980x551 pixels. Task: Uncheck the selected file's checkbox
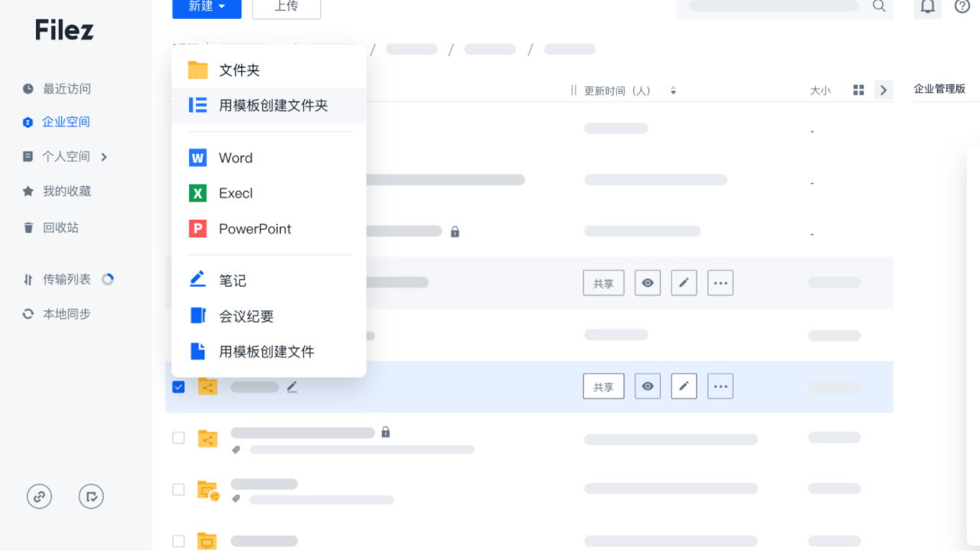coord(178,386)
